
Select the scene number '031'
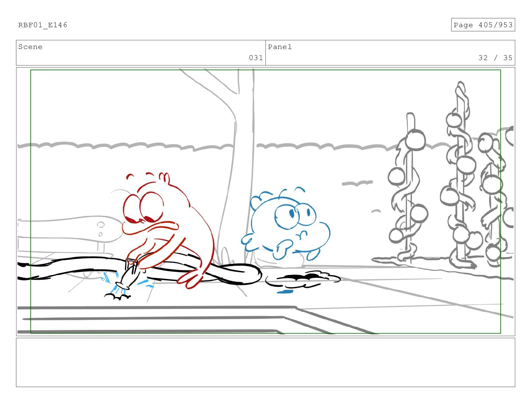[x=256, y=58]
